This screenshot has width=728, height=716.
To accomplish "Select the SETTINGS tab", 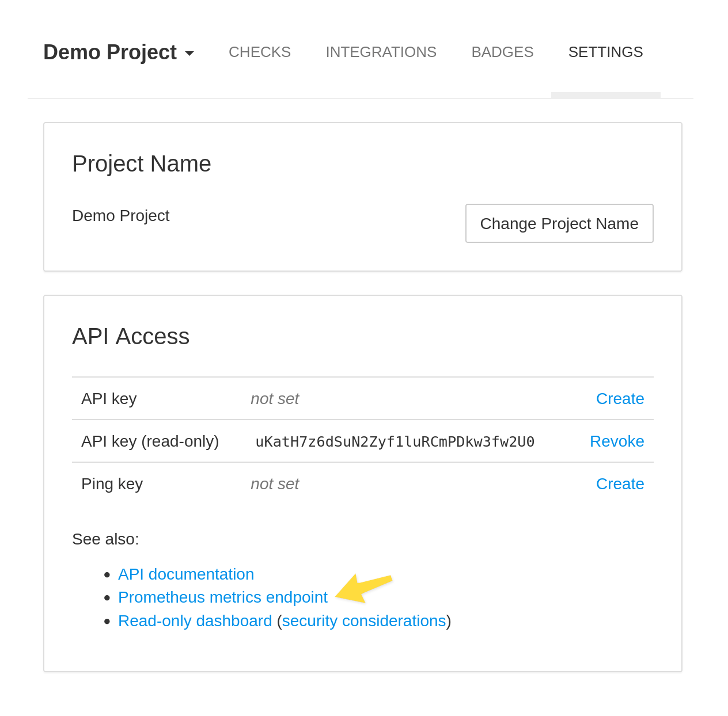I will pos(605,52).
